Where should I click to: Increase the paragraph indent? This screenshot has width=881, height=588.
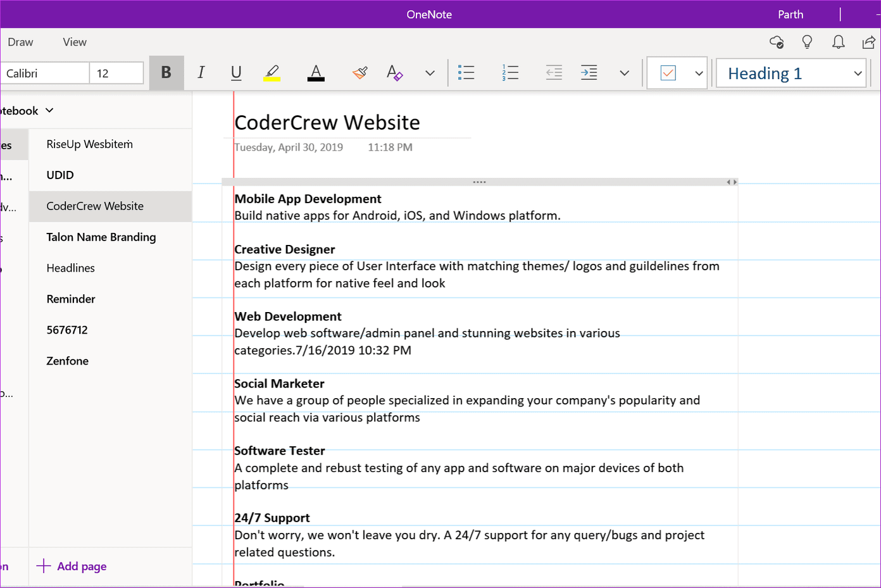point(589,73)
